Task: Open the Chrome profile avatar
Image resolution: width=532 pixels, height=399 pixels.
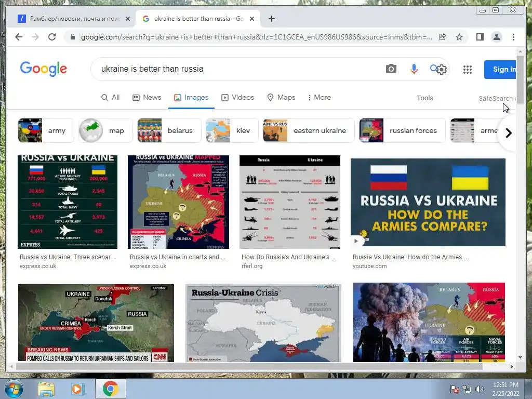Action: 497,37
